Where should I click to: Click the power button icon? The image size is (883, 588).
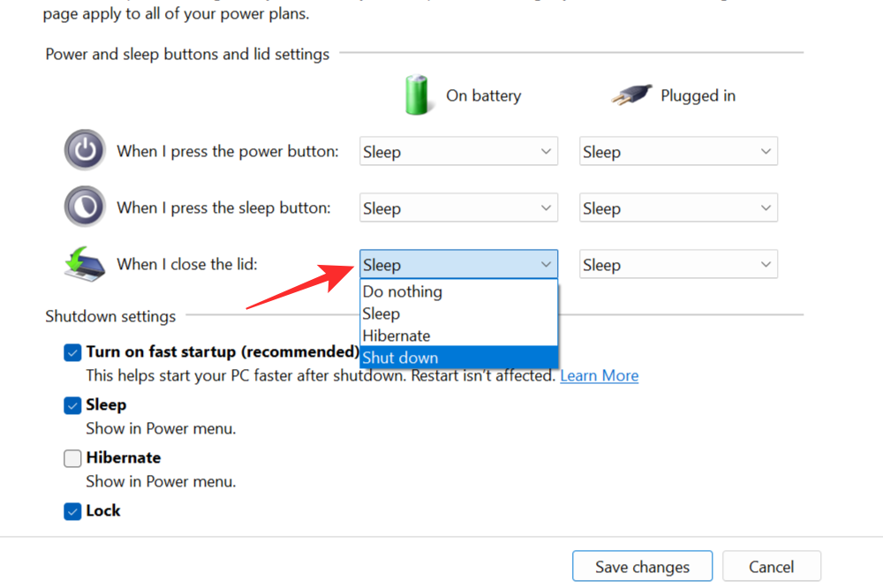85,150
